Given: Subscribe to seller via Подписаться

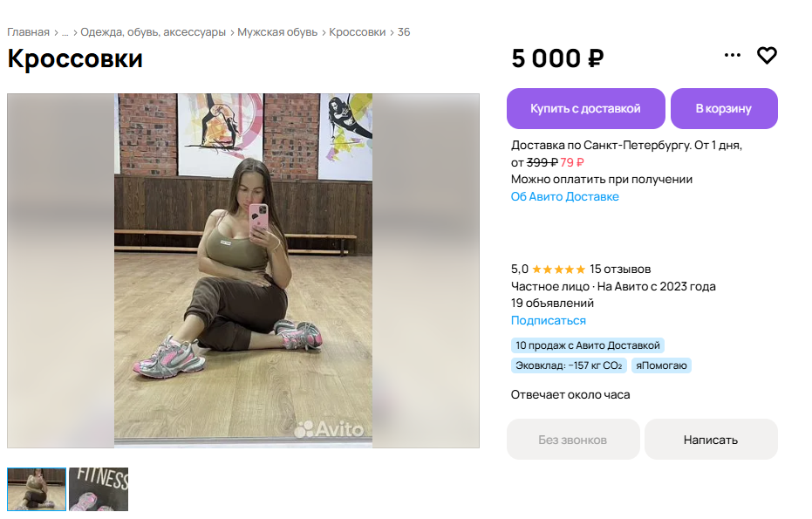Looking at the screenshot, I should pyautogui.click(x=548, y=321).
